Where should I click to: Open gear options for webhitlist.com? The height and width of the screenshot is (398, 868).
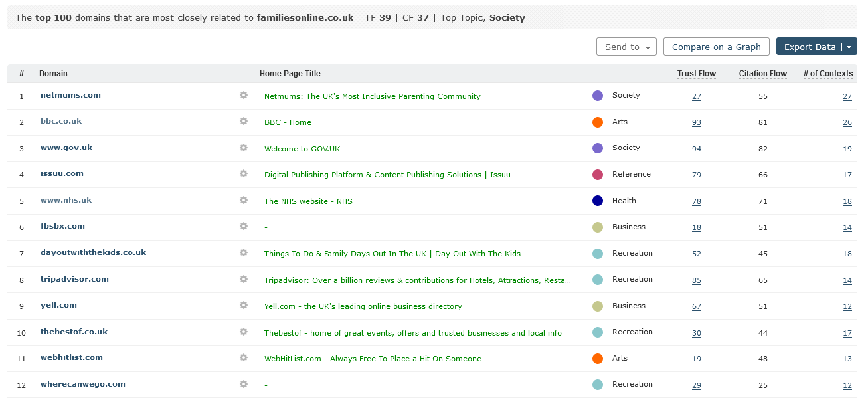coord(244,357)
